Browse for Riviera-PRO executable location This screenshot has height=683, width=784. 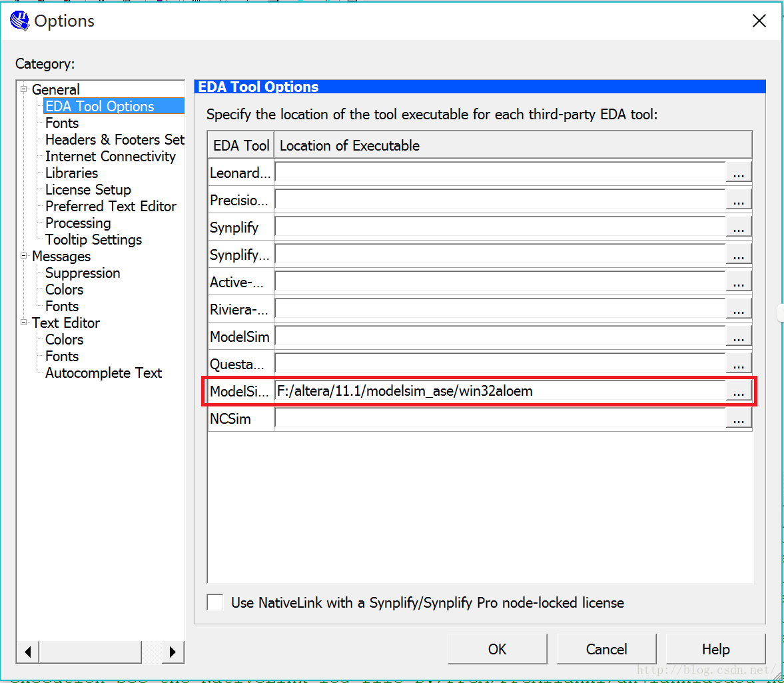click(739, 309)
